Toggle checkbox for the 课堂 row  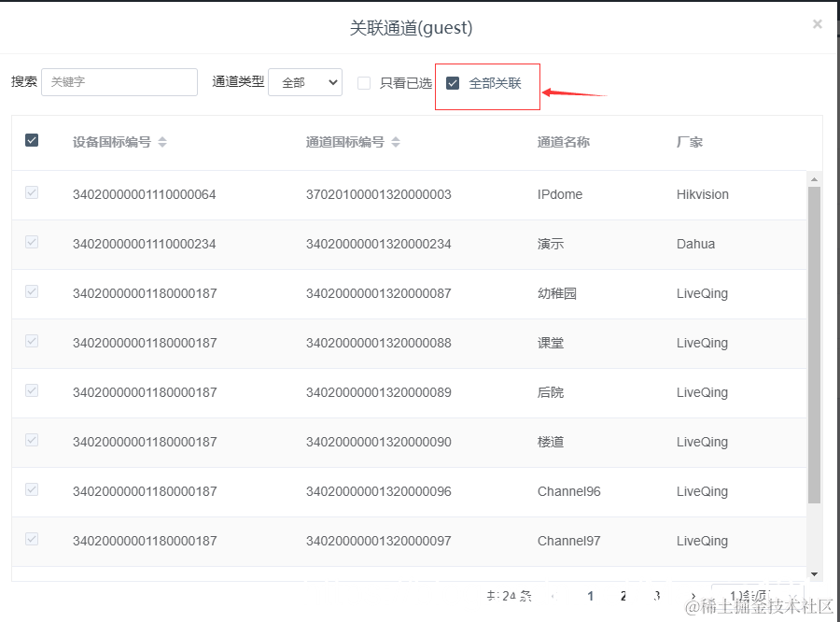tap(32, 341)
